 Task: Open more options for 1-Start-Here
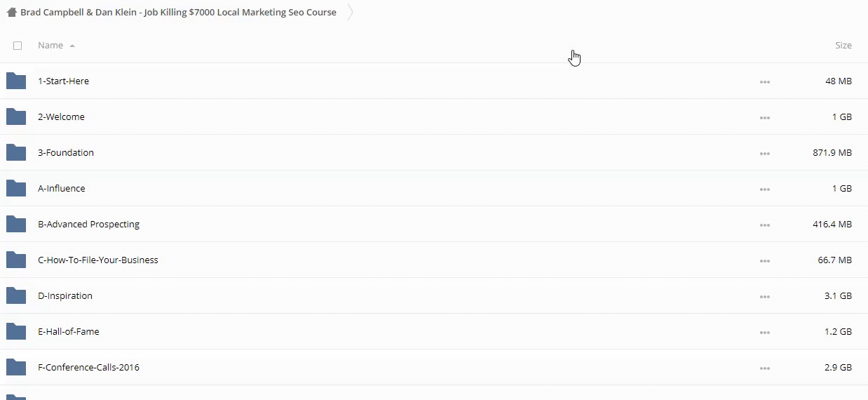coord(764,82)
